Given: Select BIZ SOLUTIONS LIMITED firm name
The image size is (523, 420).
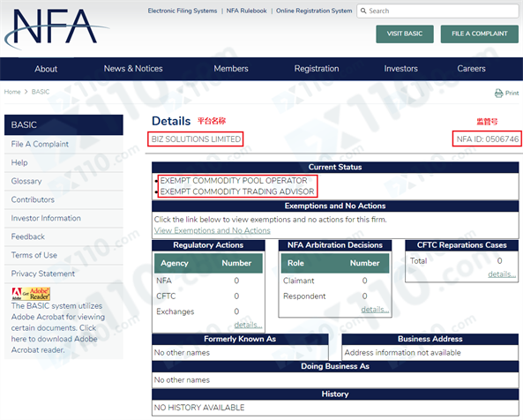Looking at the screenshot, I should (196, 139).
